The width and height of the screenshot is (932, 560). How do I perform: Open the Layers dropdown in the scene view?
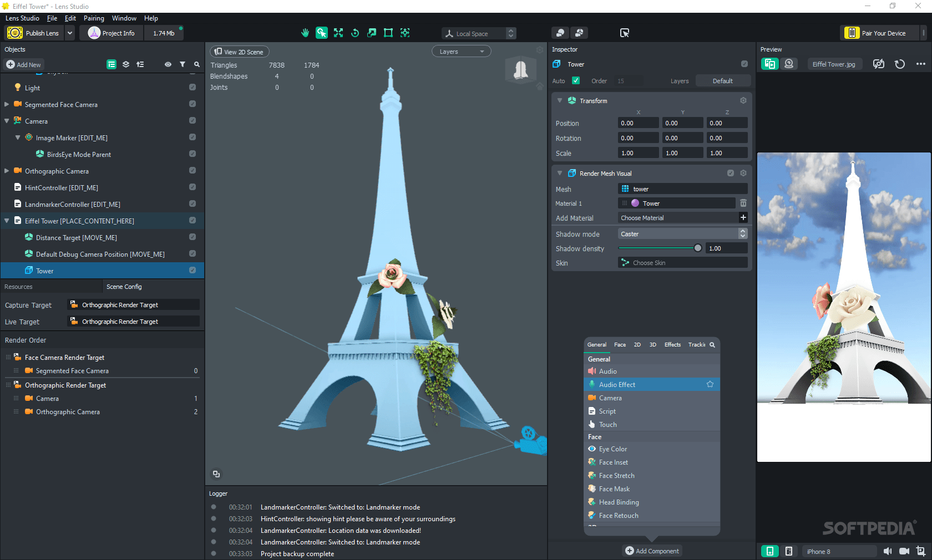461,51
